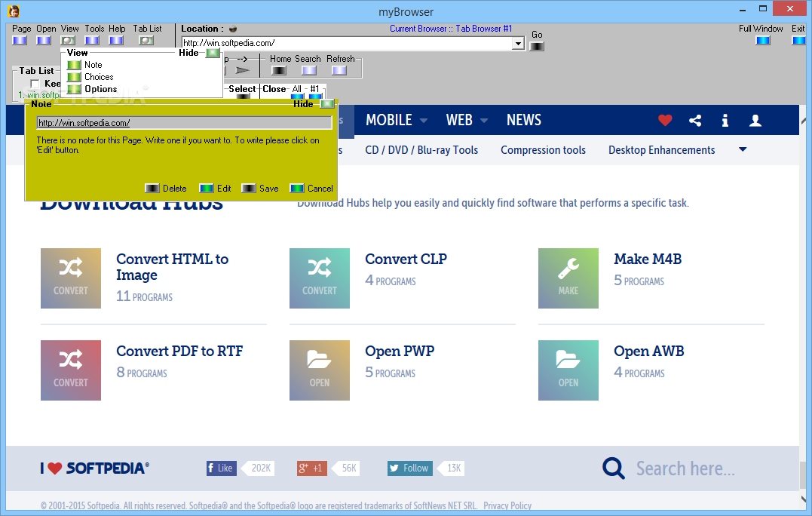Click the Open PWP folder icon
This screenshot has width=812, height=516.
point(320,370)
